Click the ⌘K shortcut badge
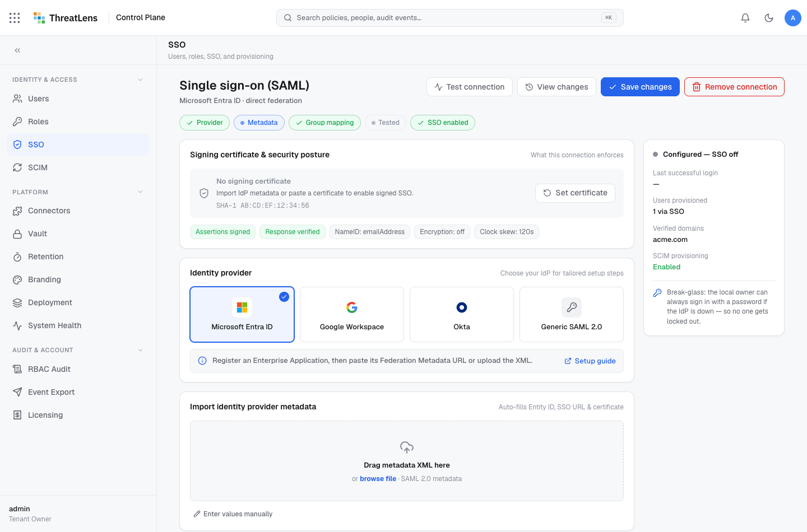The height and width of the screenshot is (532, 807). pyautogui.click(x=609, y=18)
